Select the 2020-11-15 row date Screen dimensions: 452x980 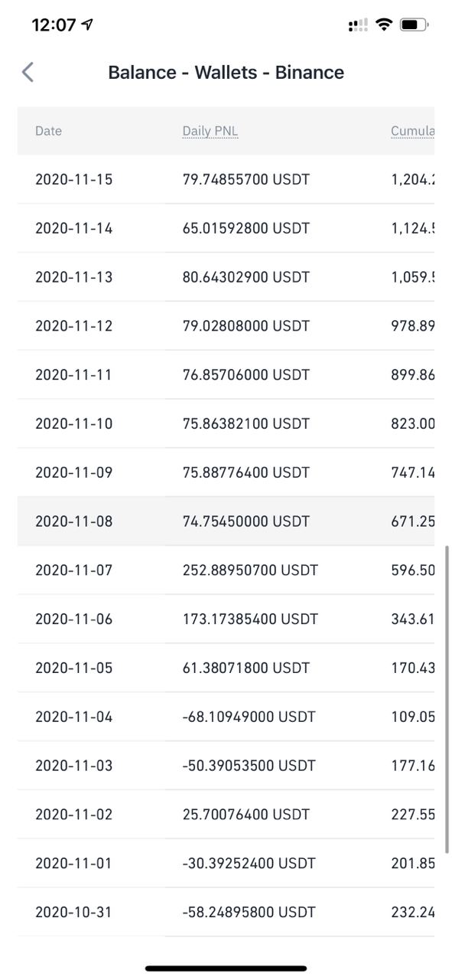[73, 180]
